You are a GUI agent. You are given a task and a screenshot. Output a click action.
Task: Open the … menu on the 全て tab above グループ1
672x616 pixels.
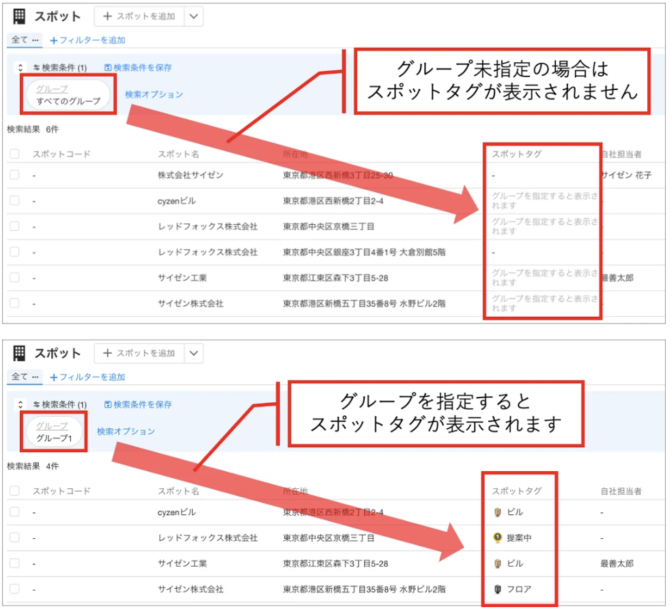tap(35, 377)
